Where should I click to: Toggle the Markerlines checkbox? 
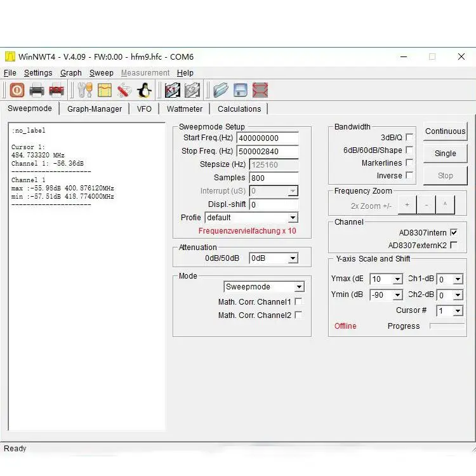409,162
